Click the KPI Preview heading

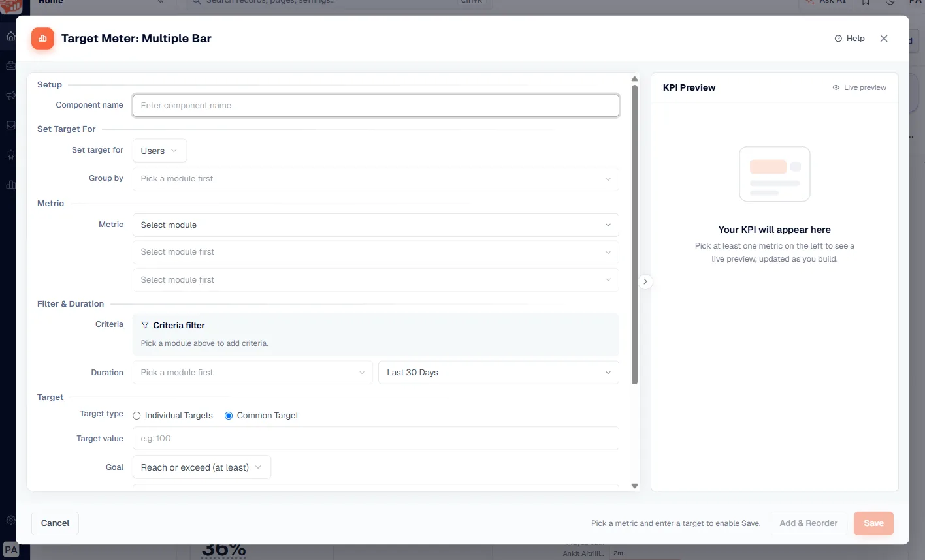[x=689, y=87]
